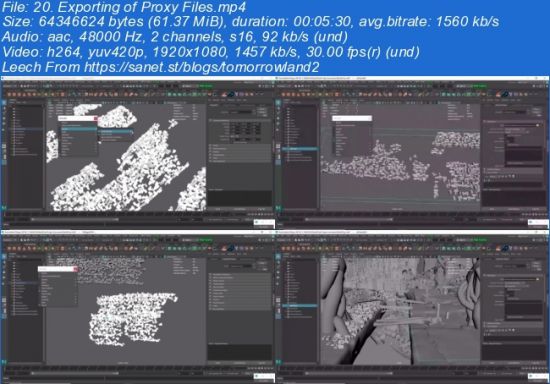Image resolution: width=550 pixels, height=384 pixels.
Task: Open the bottom-left video frame thumbnail
Action: point(138,307)
